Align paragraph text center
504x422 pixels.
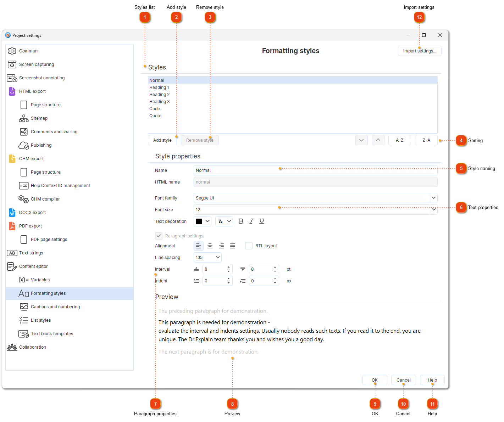[x=210, y=246]
